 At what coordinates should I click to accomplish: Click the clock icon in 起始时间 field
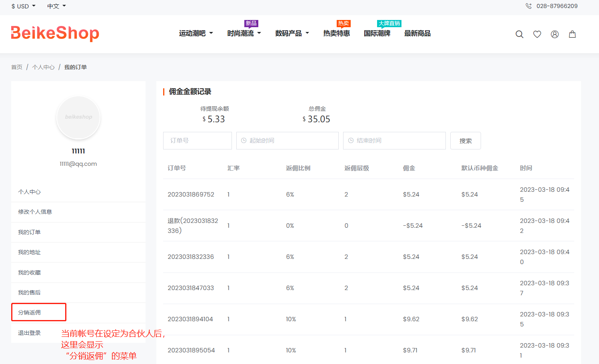point(244,141)
